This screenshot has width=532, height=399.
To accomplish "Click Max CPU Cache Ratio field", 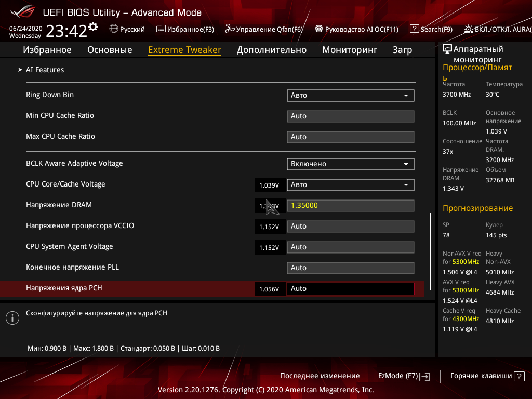I will [351, 137].
